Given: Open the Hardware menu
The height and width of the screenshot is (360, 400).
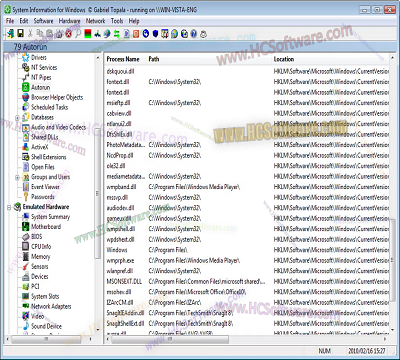Looking at the screenshot, I should 69,21.
